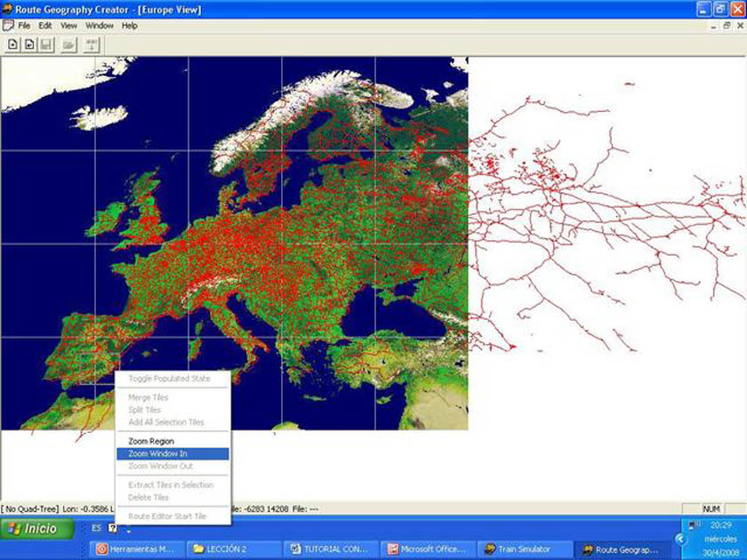This screenshot has width=747, height=560.
Task: Choose Zoom Window In from context menu
Action: click(157, 453)
